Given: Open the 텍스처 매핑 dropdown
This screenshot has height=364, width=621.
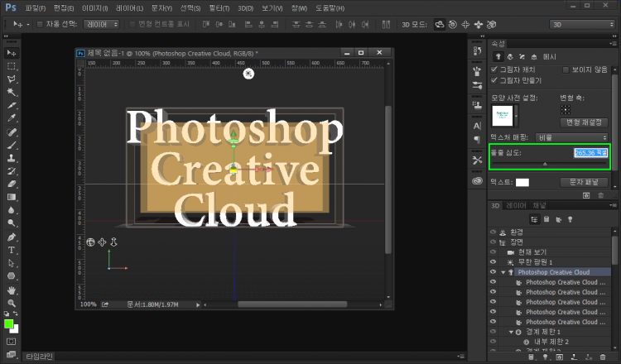Looking at the screenshot, I should click(x=571, y=136).
